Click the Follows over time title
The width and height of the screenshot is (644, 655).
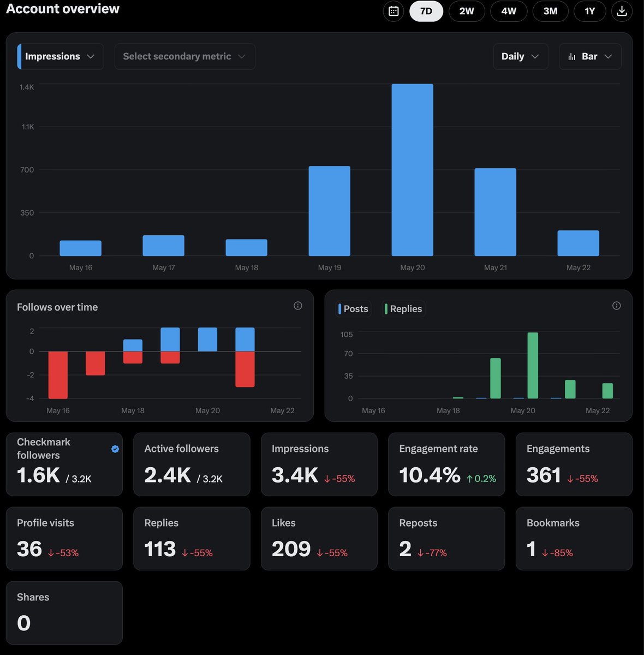(x=57, y=307)
